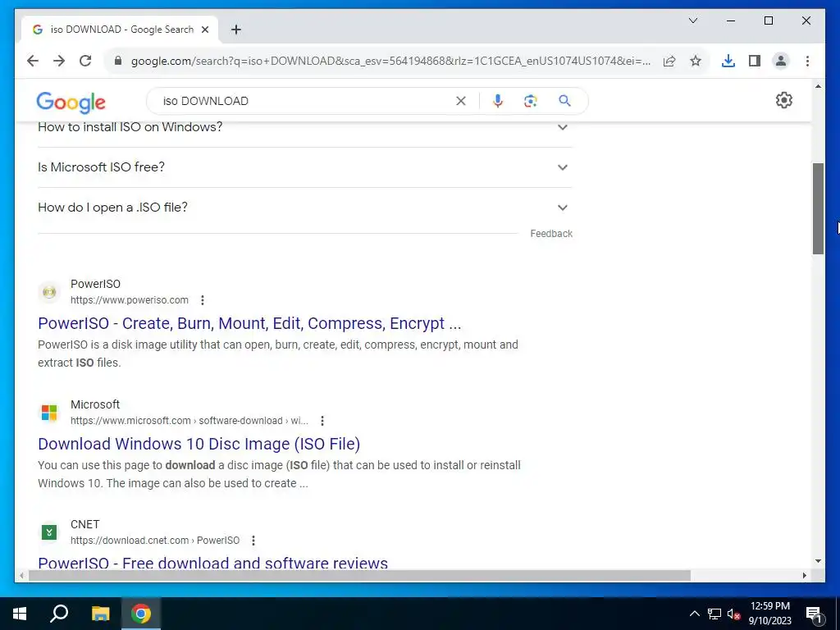Open more options for the PowerISO result
This screenshot has height=630, width=840.
pyautogui.click(x=203, y=300)
